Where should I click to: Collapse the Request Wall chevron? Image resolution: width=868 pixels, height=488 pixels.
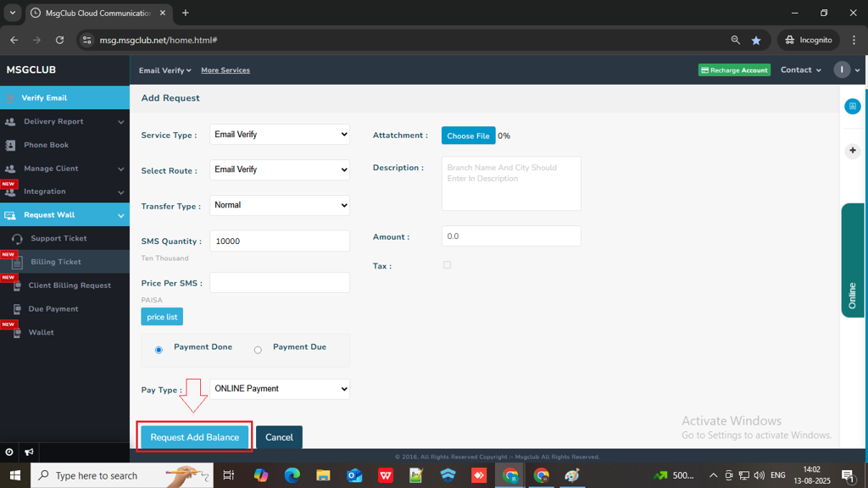[x=120, y=215]
